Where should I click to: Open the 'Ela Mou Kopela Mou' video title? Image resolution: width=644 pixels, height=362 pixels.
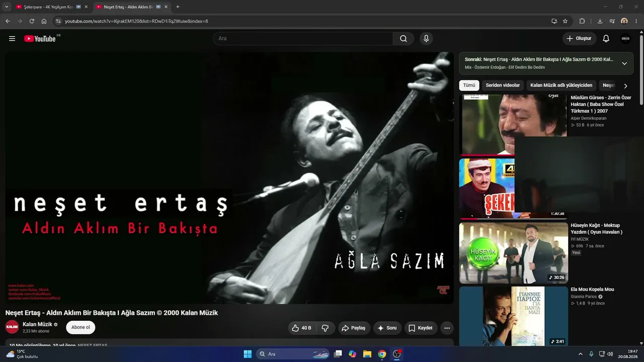coord(592,290)
